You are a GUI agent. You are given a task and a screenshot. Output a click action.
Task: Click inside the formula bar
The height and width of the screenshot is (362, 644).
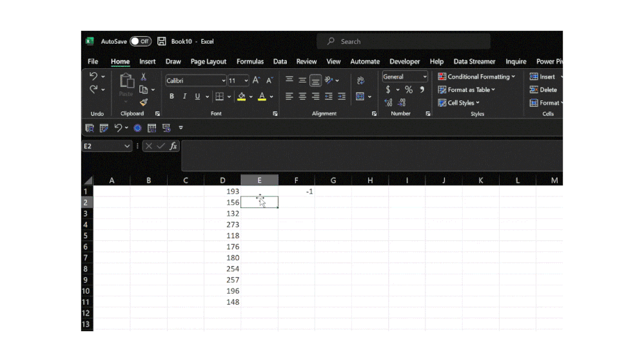[x=372, y=155]
